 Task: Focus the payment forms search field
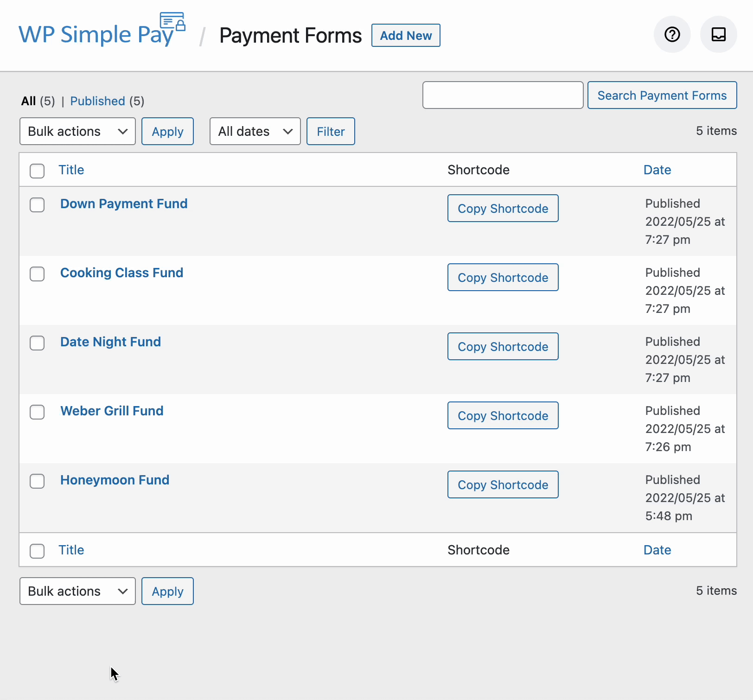[503, 95]
